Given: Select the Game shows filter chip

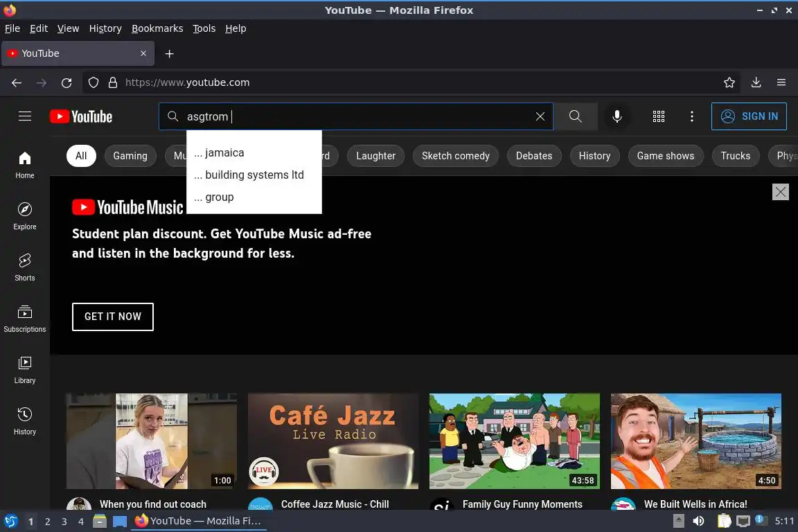Looking at the screenshot, I should pyautogui.click(x=666, y=156).
